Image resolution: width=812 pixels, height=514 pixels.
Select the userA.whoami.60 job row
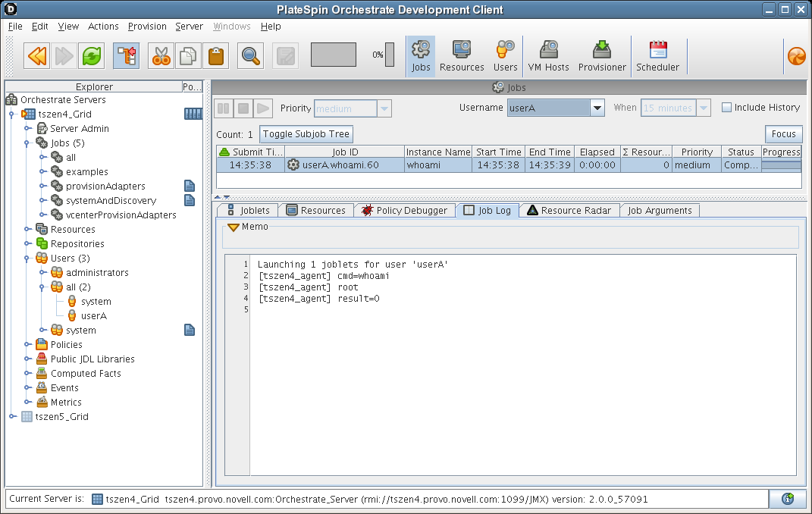pos(509,165)
